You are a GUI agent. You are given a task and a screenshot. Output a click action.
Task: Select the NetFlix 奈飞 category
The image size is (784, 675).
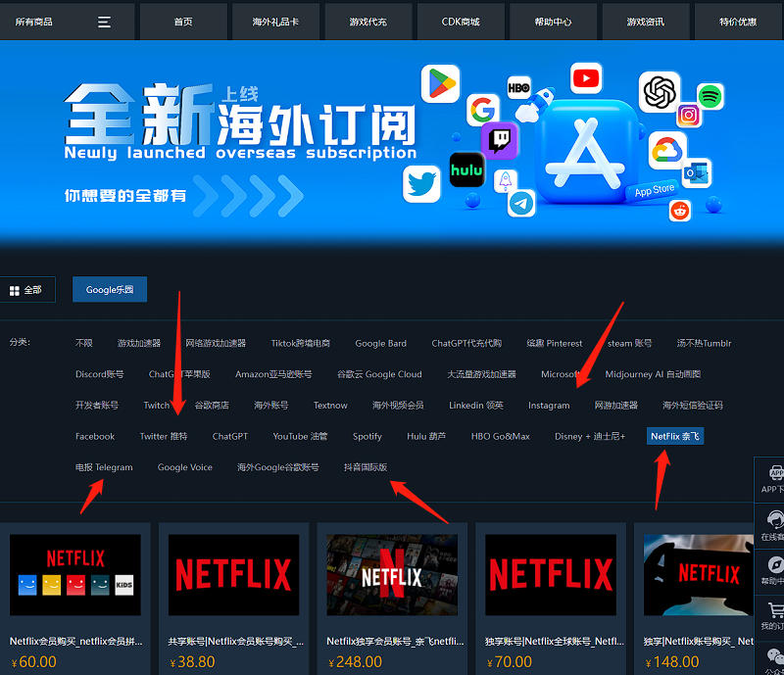(675, 437)
